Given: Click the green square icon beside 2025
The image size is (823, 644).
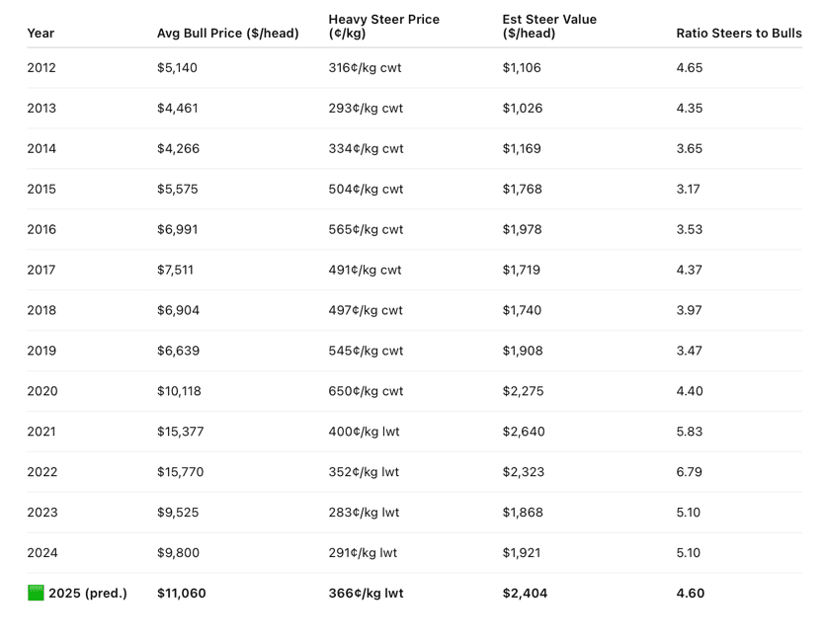Looking at the screenshot, I should point(36,593).
